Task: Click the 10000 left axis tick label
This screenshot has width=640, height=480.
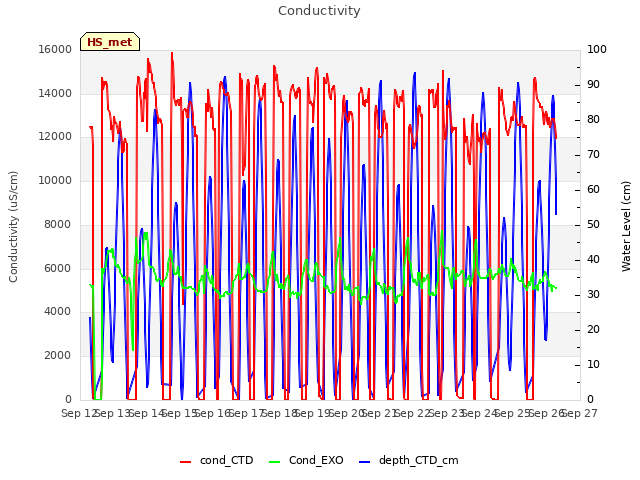Action: 55,180
